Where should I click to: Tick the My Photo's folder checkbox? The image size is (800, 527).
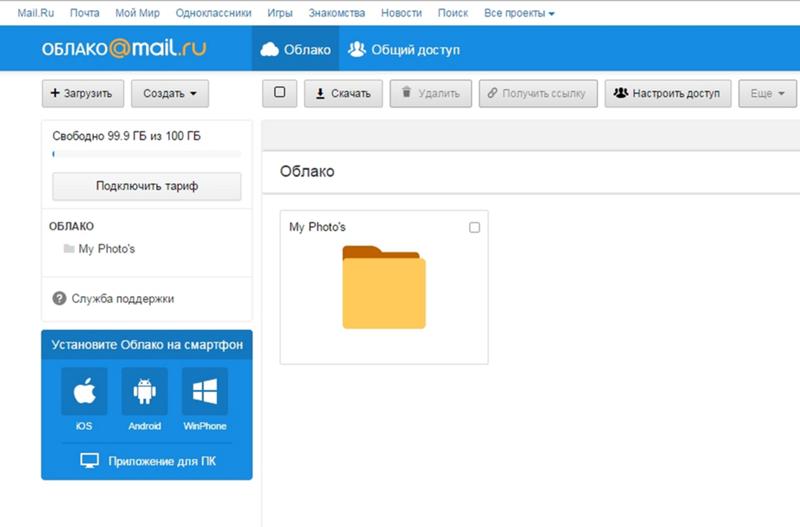[x=474, y=227]
